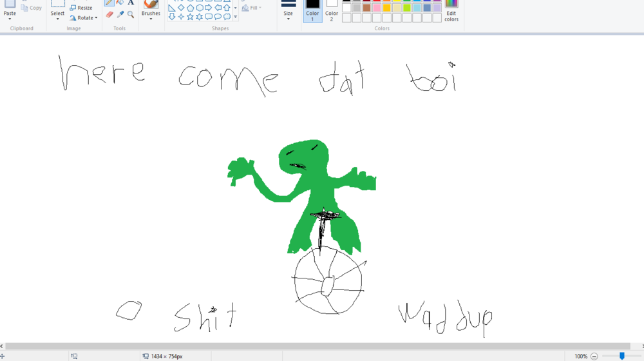Click the scrollbar left arrow
Screen dimensions: 644x361
click(2, 346)
